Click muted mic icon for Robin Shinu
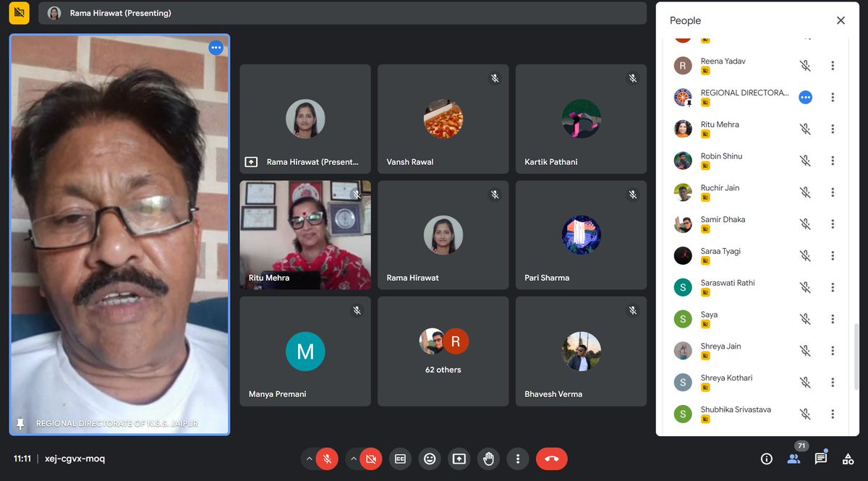Screen dimensions: 868x481 click(805, 161)
